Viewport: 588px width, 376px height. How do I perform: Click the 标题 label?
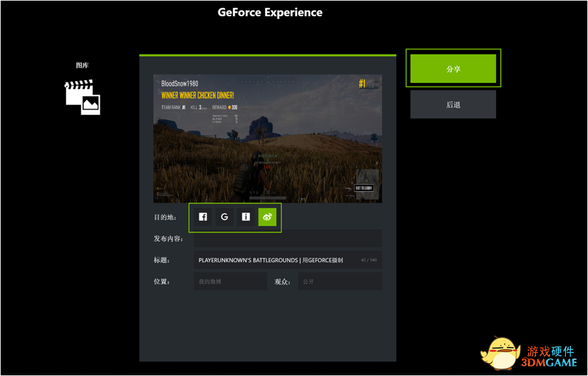pos(162,260)
